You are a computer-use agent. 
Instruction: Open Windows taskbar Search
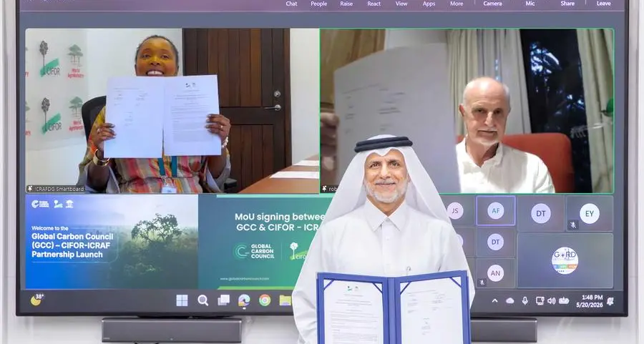tap(203, 300)
